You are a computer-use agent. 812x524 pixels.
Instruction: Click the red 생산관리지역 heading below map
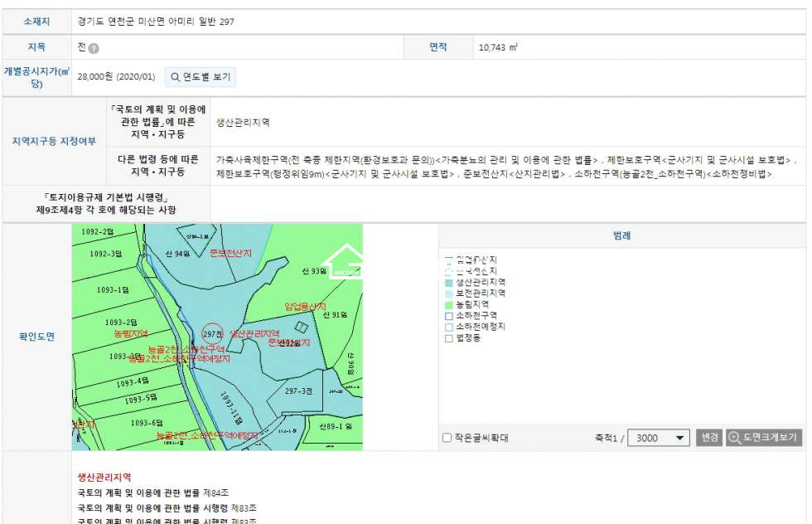(104, 478)
